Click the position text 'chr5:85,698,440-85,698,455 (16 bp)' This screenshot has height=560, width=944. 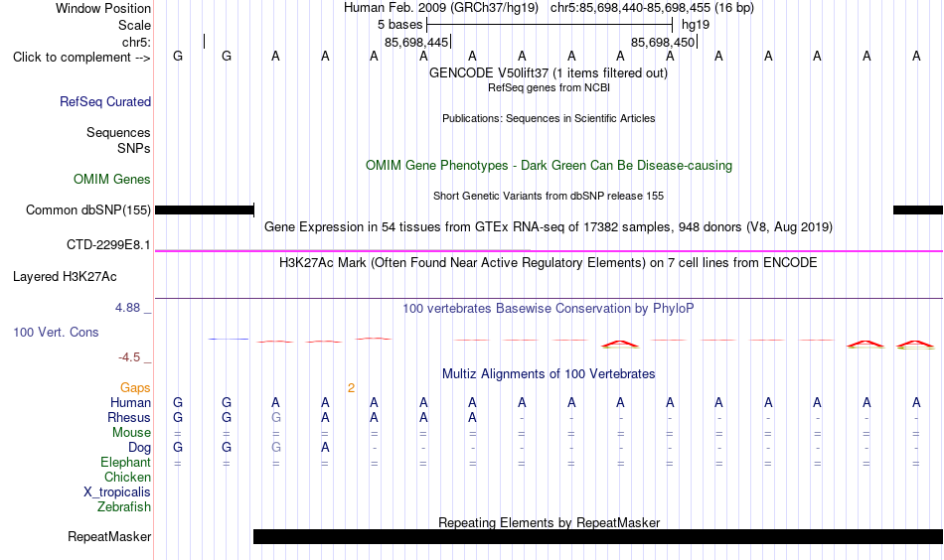click(652, 8)
